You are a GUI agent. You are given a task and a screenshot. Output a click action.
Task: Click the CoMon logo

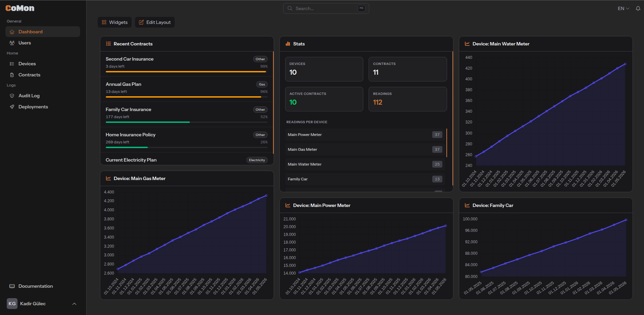pos(20,8)
